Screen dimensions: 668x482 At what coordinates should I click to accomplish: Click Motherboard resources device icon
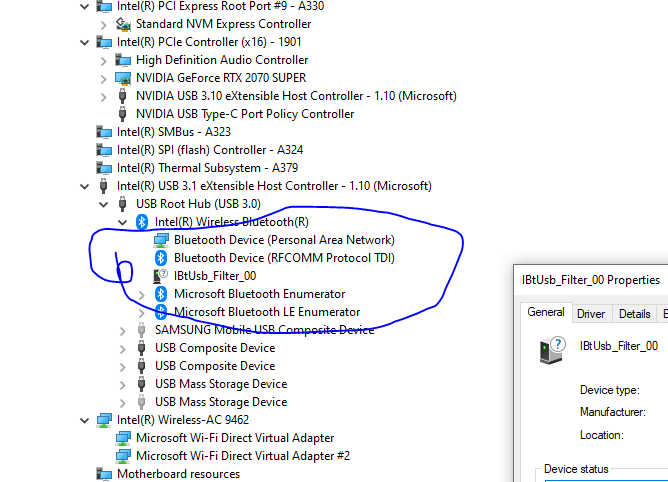coord(104,474)
